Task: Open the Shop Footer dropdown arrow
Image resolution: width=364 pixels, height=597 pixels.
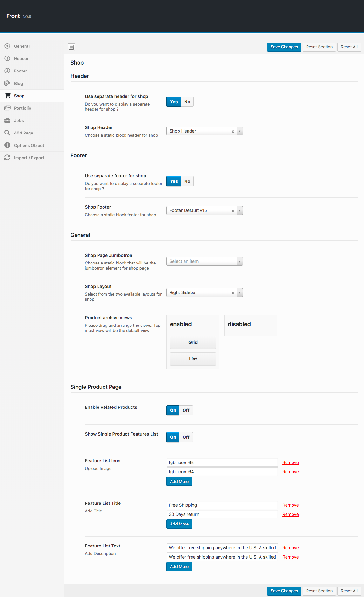Action: tap(240, 210)
